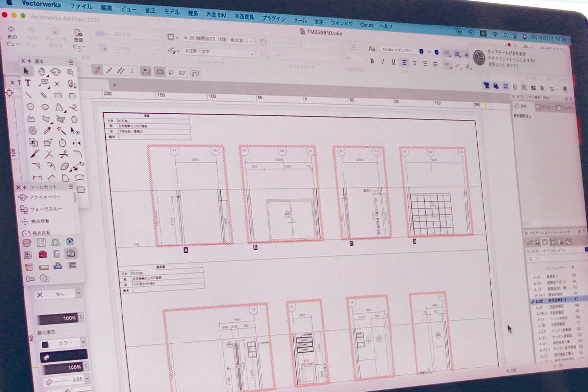Open the active layer A-25 dropdown
This screenshot has height=392, width=588.
(218, 39)
